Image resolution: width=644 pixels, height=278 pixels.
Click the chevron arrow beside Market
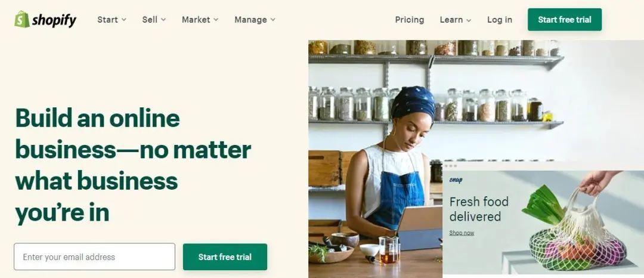[x=216, y=20]
